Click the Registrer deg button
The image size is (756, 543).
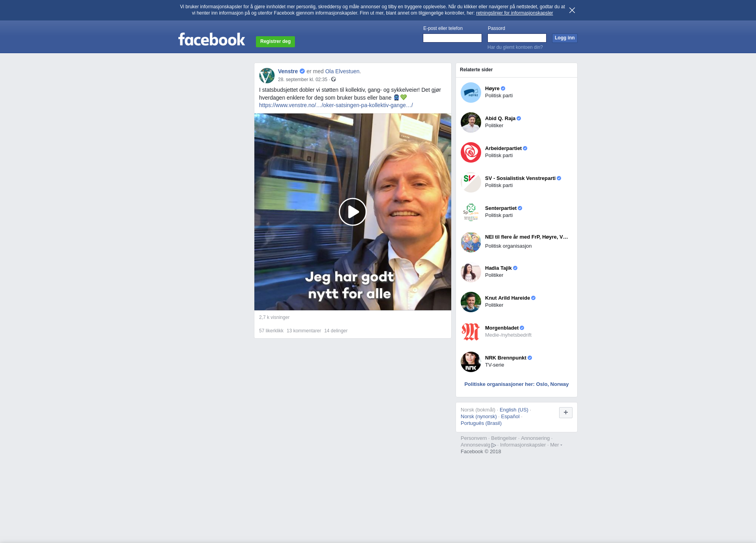point(275,41)
